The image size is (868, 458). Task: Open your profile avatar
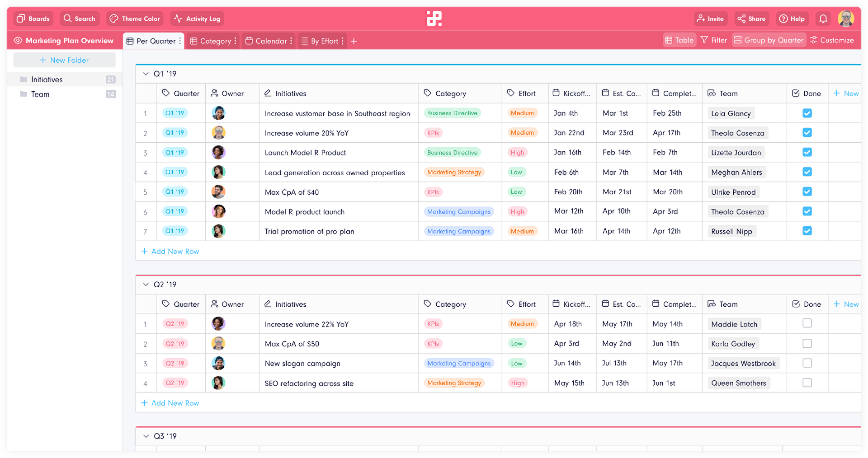[x=846, y=19]
